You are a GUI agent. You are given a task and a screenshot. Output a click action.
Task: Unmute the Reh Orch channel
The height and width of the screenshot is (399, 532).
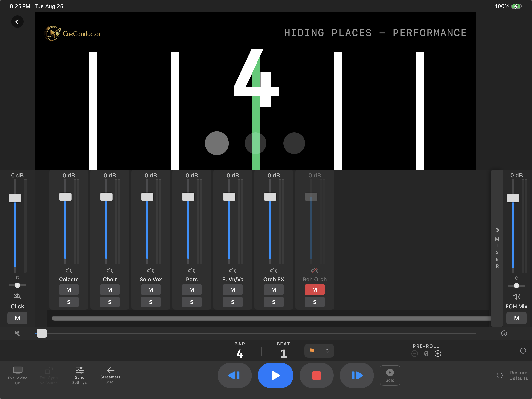tap(315, 290)
